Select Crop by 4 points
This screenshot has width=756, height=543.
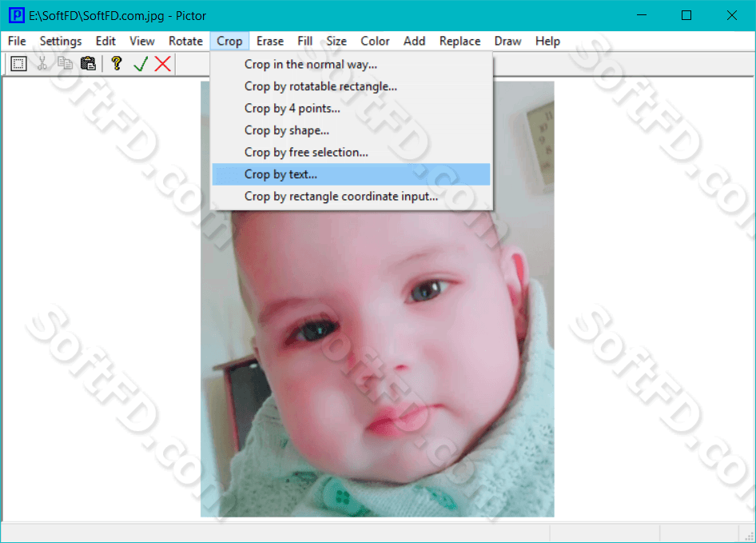pyautogui.click(x=351, y=108)
